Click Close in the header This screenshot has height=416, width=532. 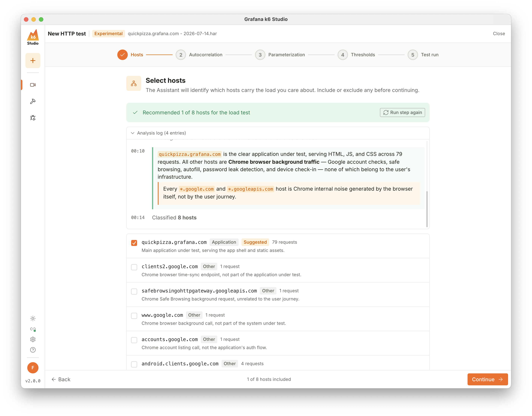pos(499,34)
